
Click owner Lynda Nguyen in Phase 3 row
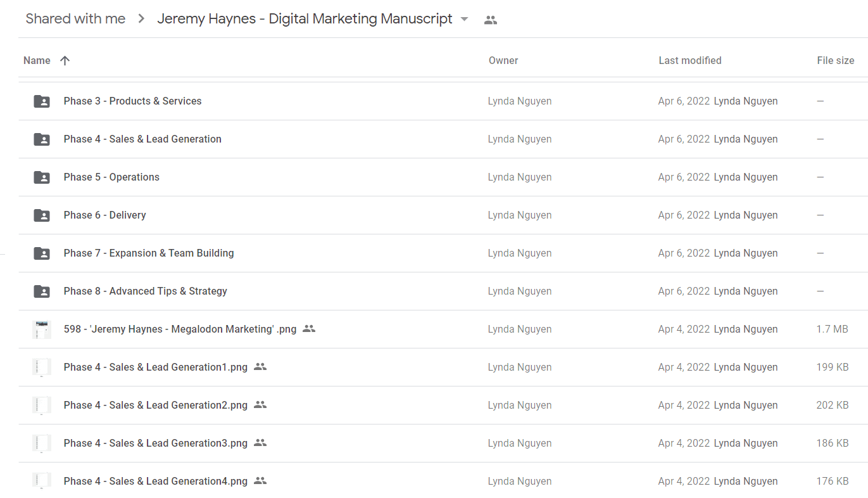click(x=520, y=101)
